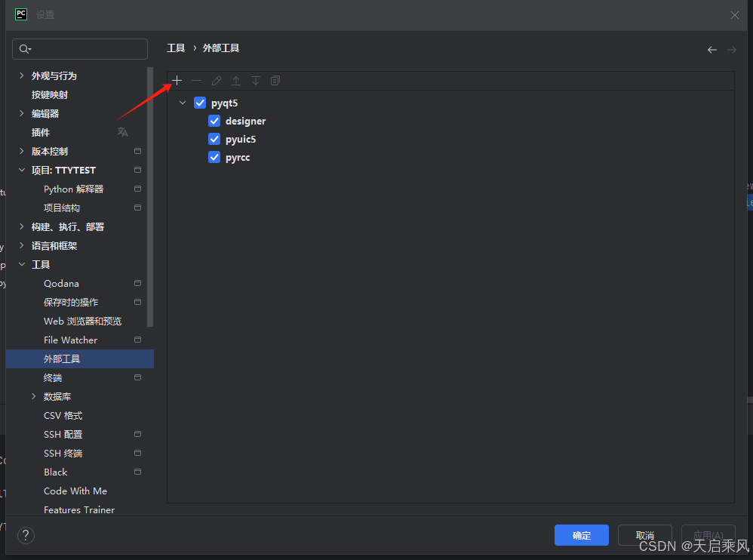Click the project-level icon beside 项目结构
The width and height of the screenshot is (753, 560).
coord(138,208)
